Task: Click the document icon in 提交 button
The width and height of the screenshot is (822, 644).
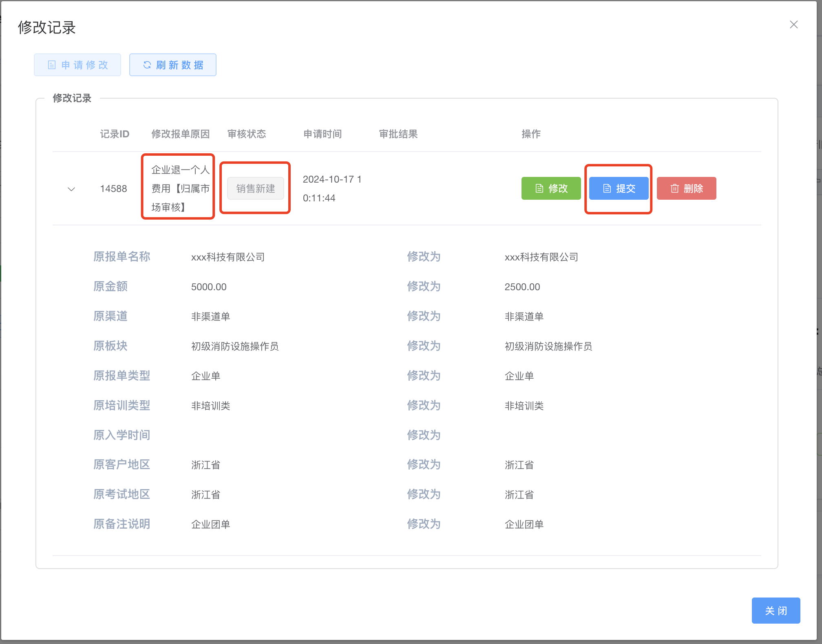Action: (x=607, y=188)
